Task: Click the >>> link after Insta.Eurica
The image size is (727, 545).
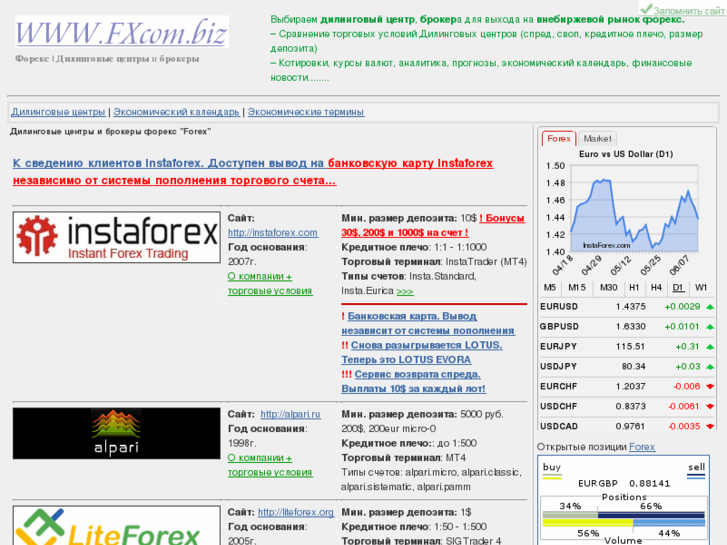Action: coord(405,291)
